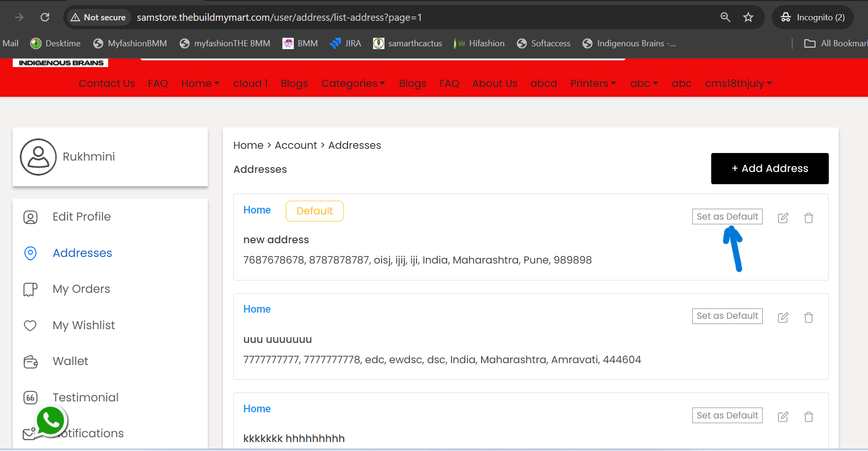Reload the page with browser refresh icon
Image resolution: width=868 pixels, height=451 pixels.
pos(45,17)
